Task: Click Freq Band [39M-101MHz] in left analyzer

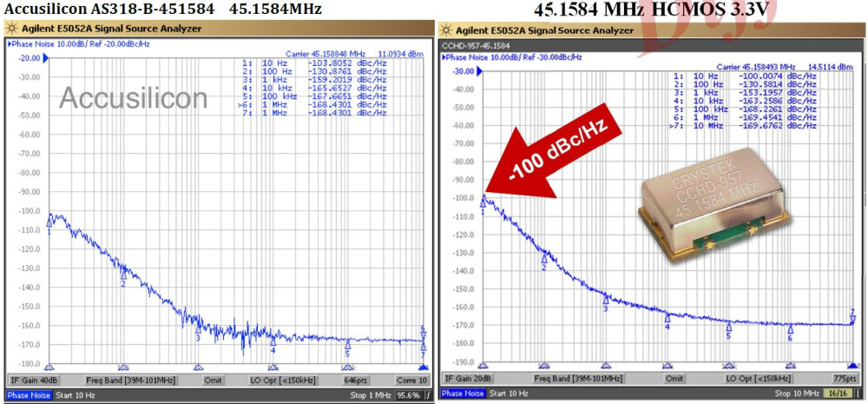Action: point(131,381)
